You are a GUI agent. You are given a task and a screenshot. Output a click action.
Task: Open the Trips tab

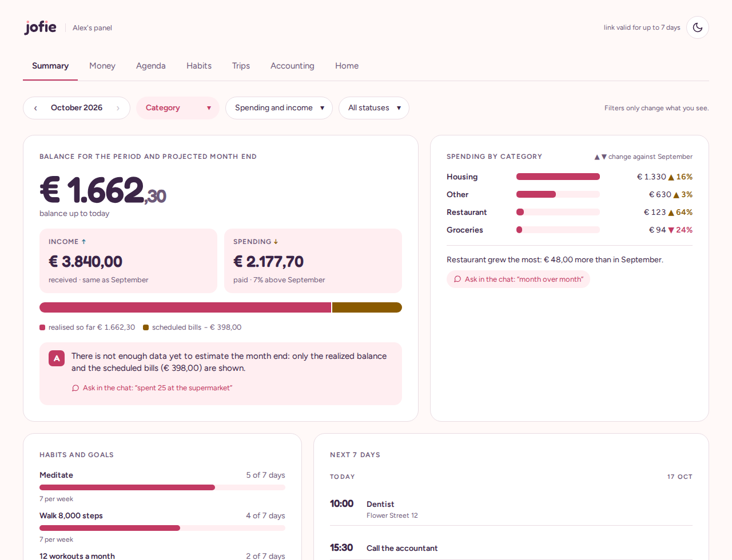[x=241, y=66]
